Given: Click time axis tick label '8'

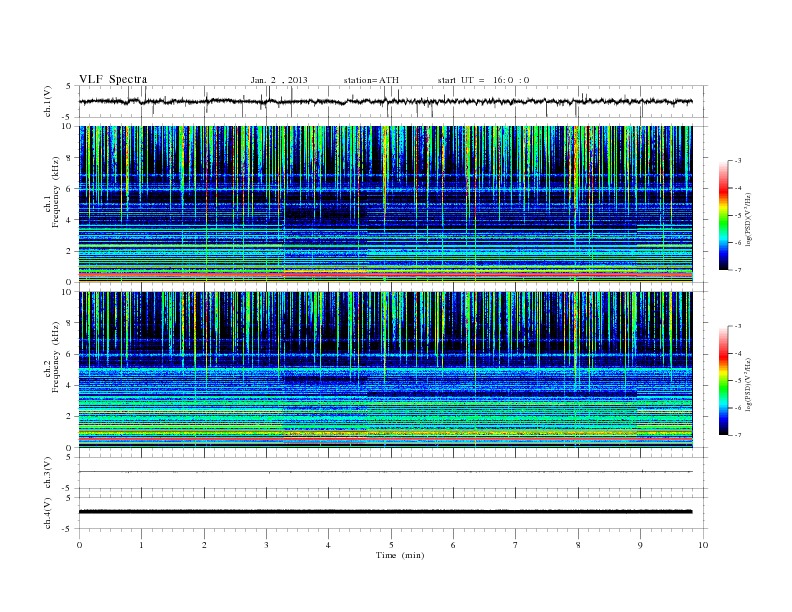Looking at the screenshot, I should 578,545.
